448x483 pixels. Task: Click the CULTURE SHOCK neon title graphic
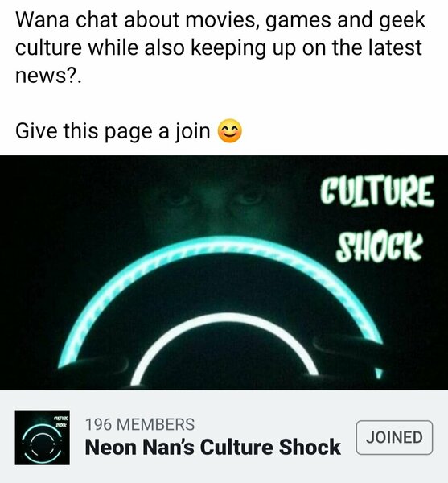click(377, 218)
